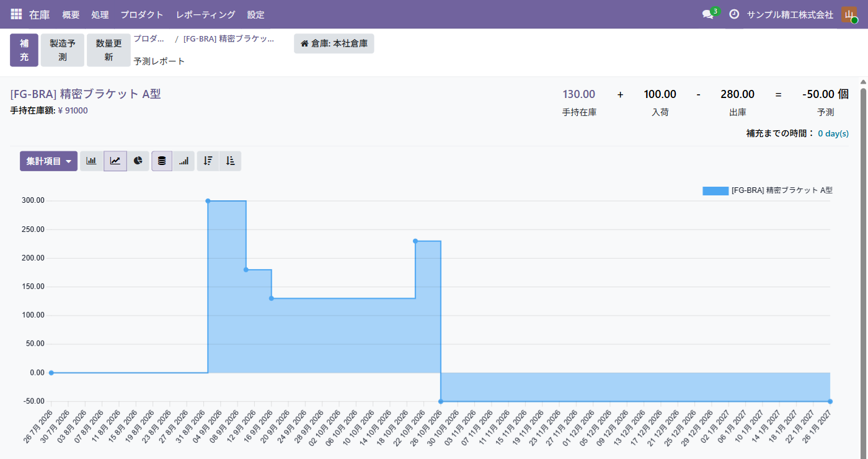868x459 pixels.
Task: Click the 在庫 app title
Action: (x=40, y=14)
